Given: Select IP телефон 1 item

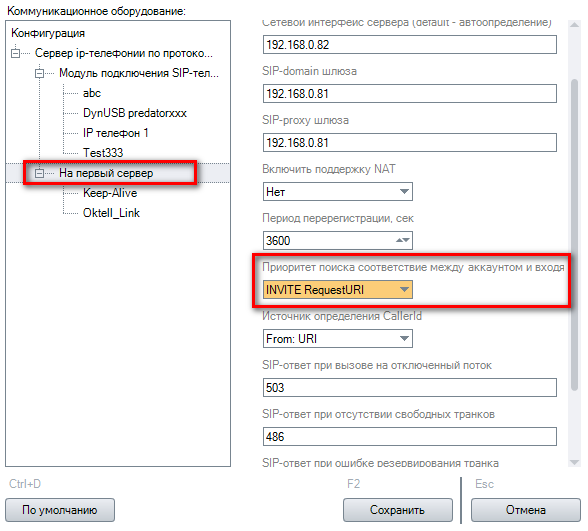Looking at the screenshot, I should 116,133.
